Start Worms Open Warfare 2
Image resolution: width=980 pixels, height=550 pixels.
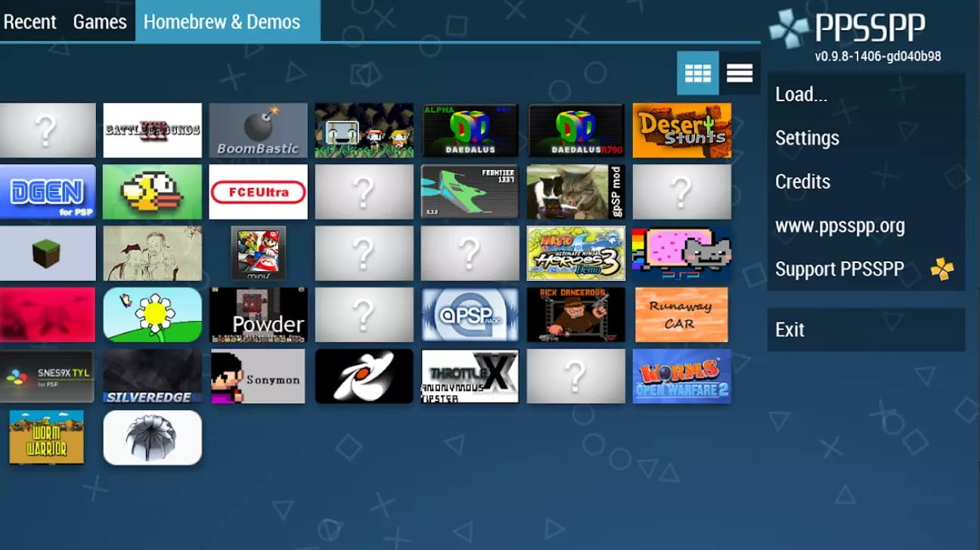[x=681, y=376]
